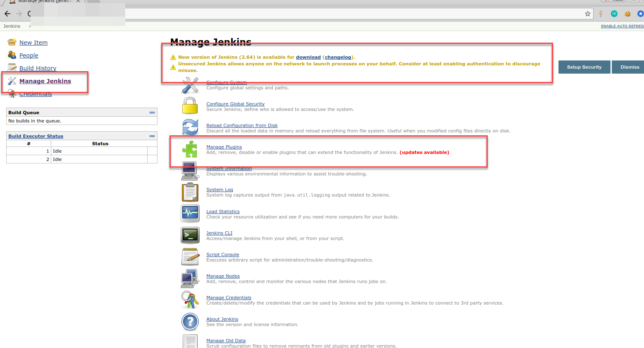Click the Build History notepad icon
This screenshot has width=644, height=348.
tap(12, 67)
